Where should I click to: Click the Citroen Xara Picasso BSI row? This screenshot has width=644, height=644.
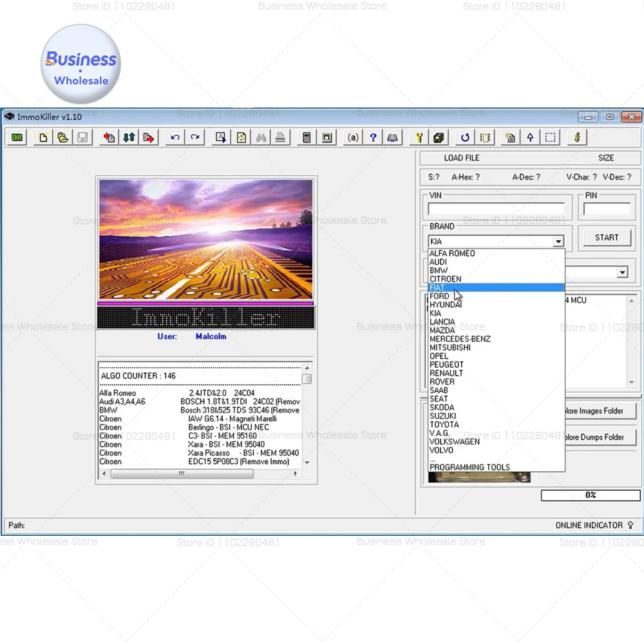click(x=200, y=453)
